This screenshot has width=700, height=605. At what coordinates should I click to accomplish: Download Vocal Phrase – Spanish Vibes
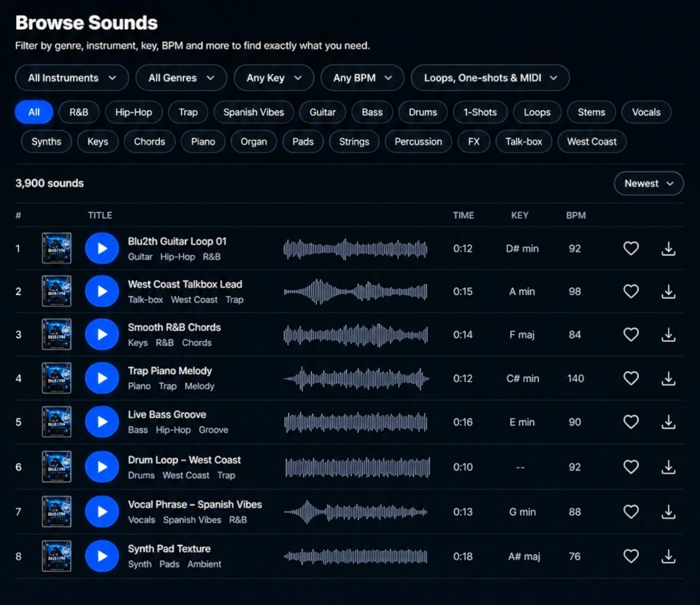(x=668, y=512)
